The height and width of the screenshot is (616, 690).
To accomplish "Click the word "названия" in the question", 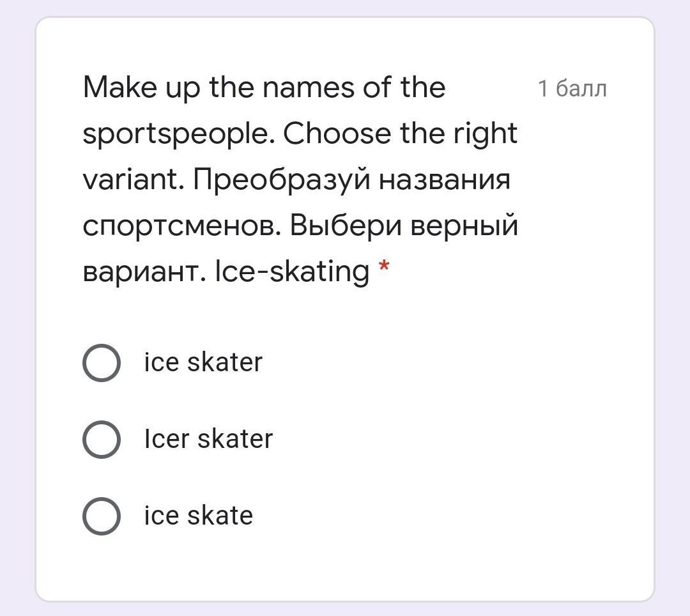I will coord(445,181).
